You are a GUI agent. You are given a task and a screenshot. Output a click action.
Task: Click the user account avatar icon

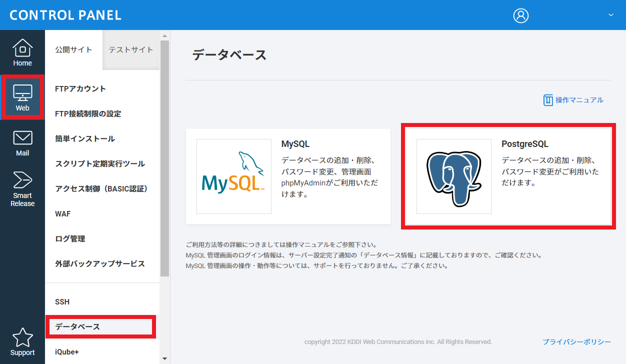coord(521,15)
